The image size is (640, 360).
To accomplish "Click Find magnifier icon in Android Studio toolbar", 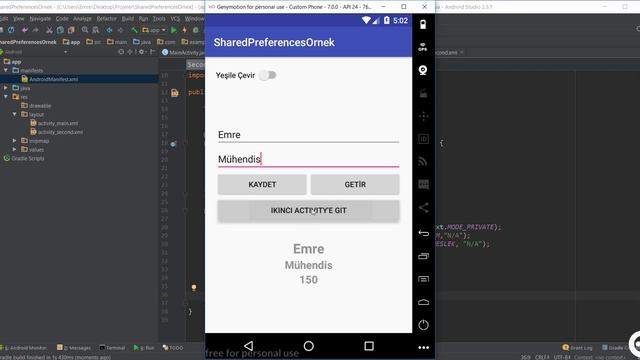I will 84,30.
